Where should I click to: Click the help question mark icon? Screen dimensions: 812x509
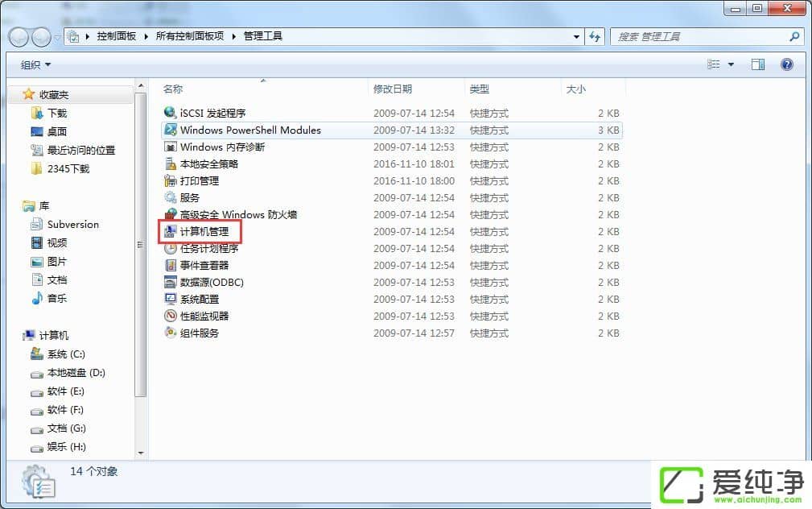787,64
